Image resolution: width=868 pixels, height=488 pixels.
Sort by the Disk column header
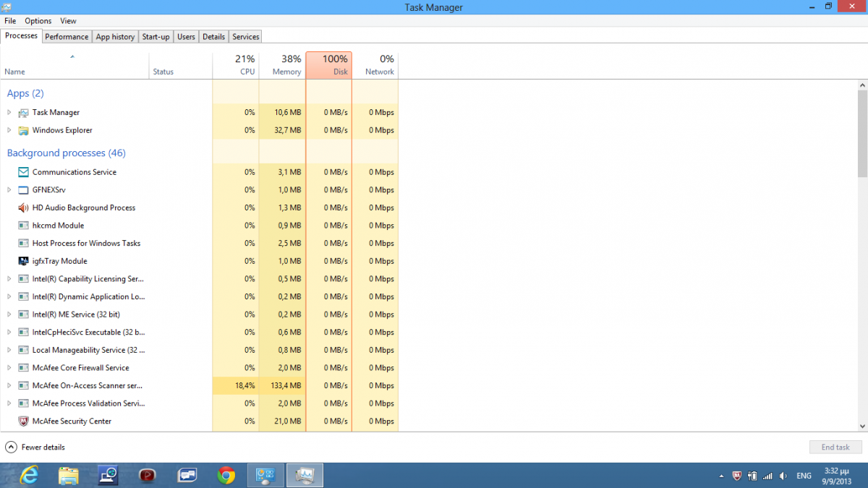[x=329, y=64]
